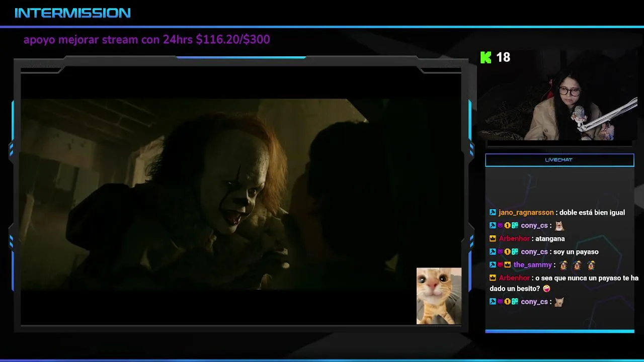Click the donation goal text '$116.20/$300'
This screenshot has width=644, height=362.
233,39
